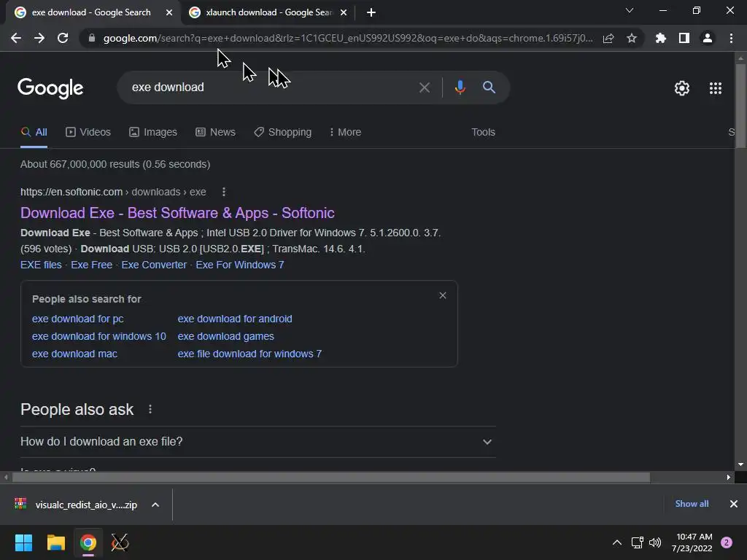Start voice search with the microphone
This screenshot has width=747, height=560.
coord(460,87)
